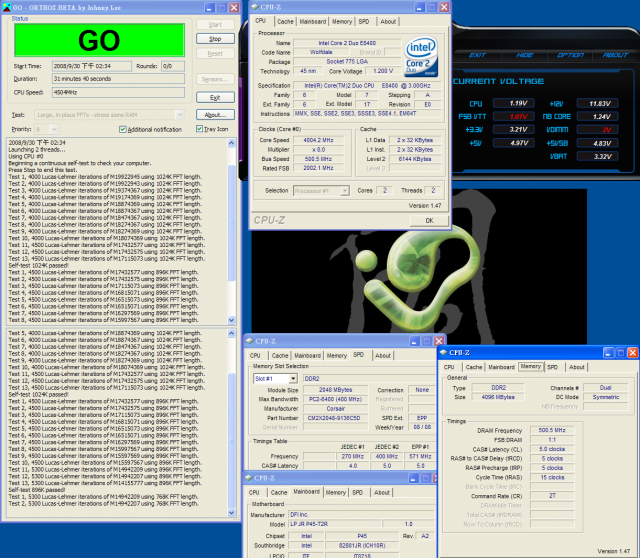Click HIDE in the voltage monitor panel
Viewport: 640px width, 558px height.
524,55
